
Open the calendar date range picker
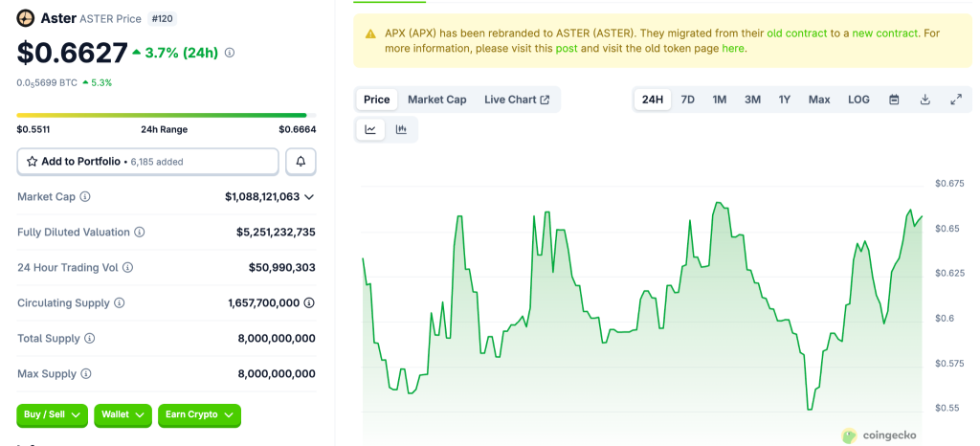tap(894, 100)
